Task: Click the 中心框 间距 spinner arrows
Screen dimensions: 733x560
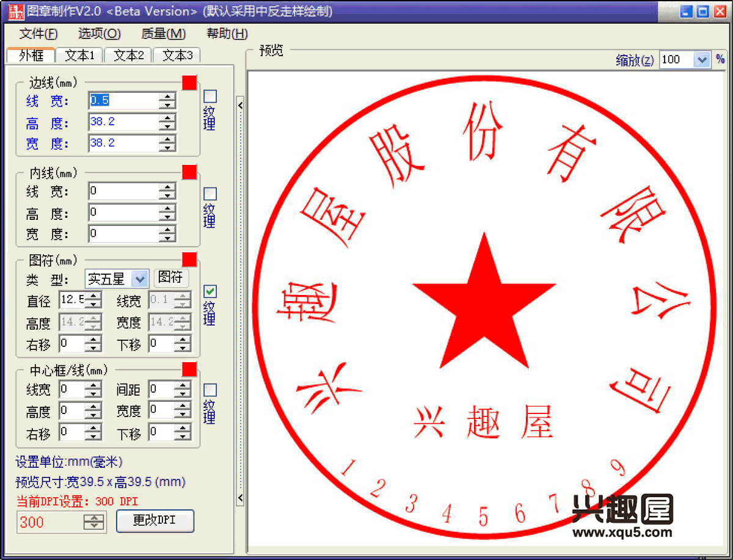Action: [183, 389]
